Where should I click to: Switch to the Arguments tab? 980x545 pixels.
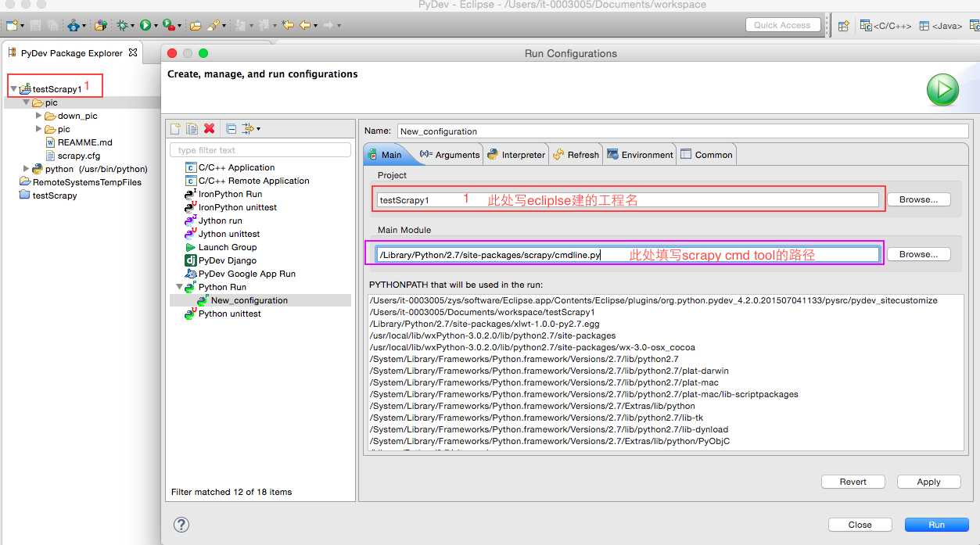[x=450, y=155]
